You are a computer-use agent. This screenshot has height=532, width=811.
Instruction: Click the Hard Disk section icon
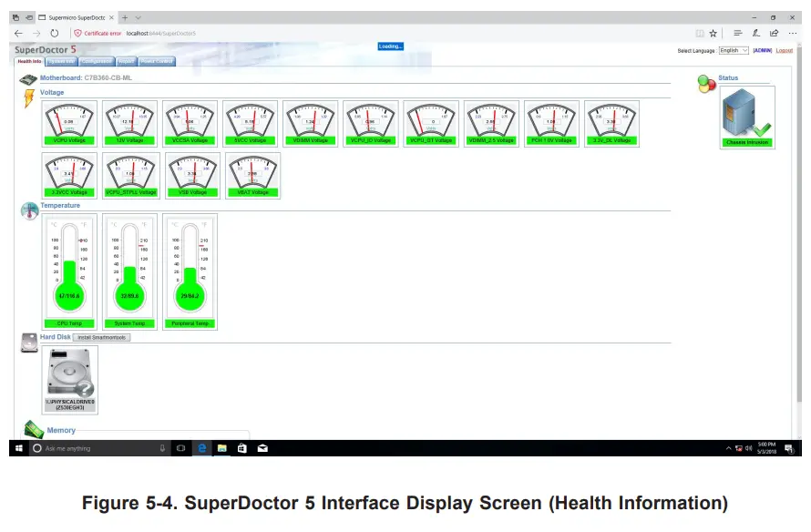(x=29, y=343)
